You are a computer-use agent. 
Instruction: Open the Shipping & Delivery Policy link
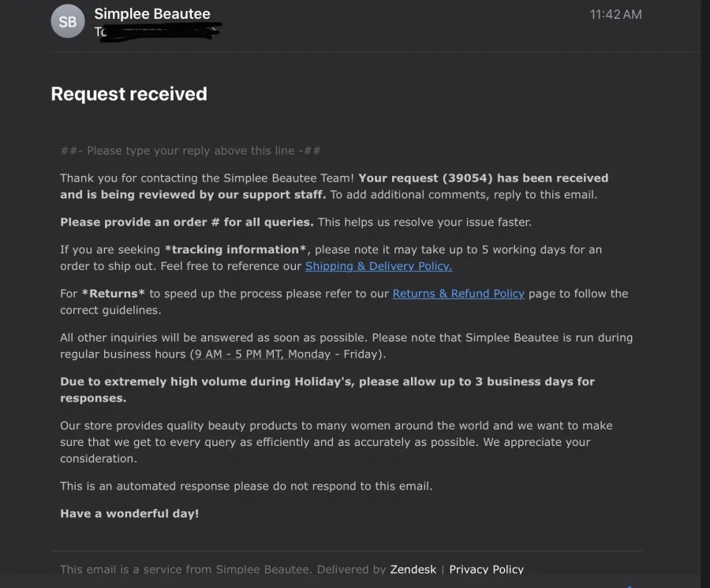(x=379, y=266)
